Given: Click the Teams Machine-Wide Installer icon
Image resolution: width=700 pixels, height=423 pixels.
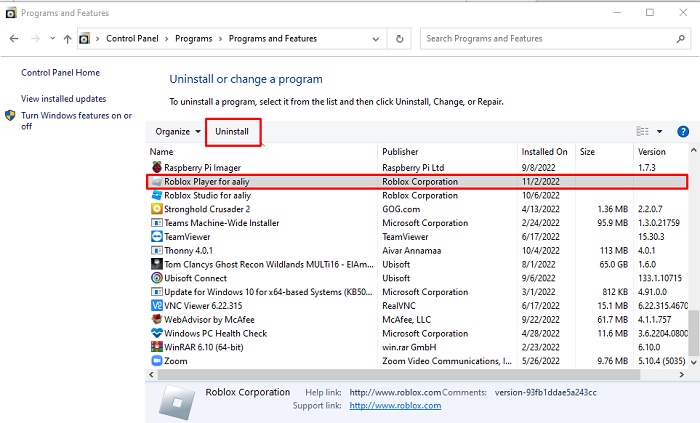Looking at the screenshot, I should click(x=157, y=223).
